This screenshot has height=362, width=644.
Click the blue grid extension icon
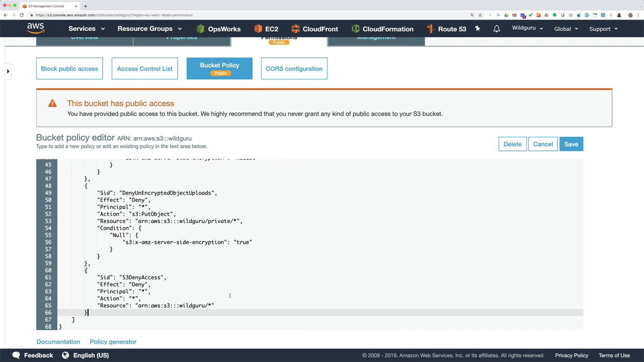tap(603, 15)
